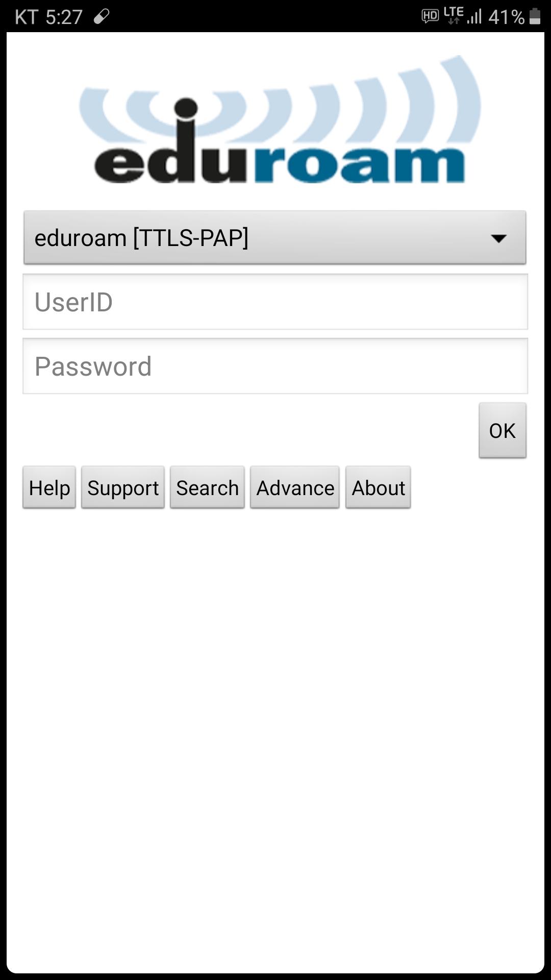Open the Advance settings
551x980 pixels.
(295, 487)
